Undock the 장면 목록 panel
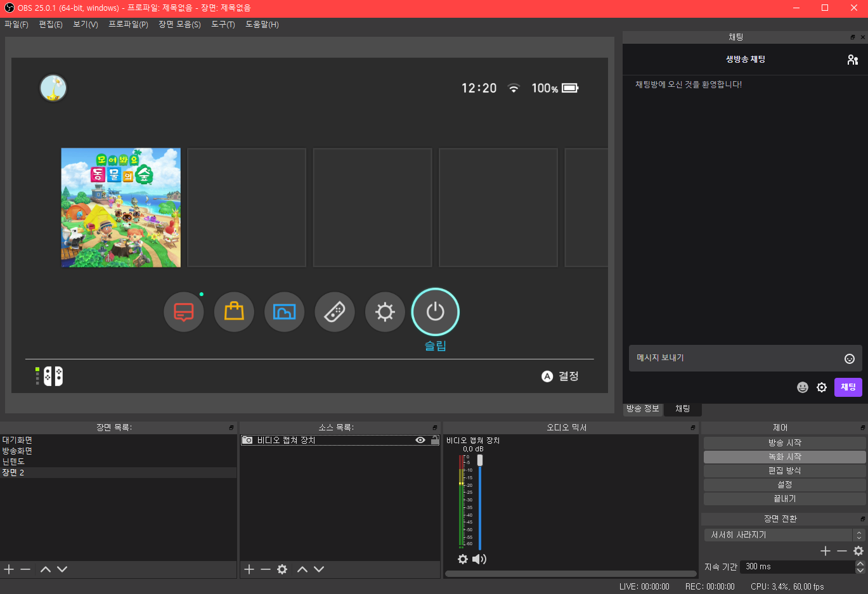 pyautogui.click(x=231, y=428)
